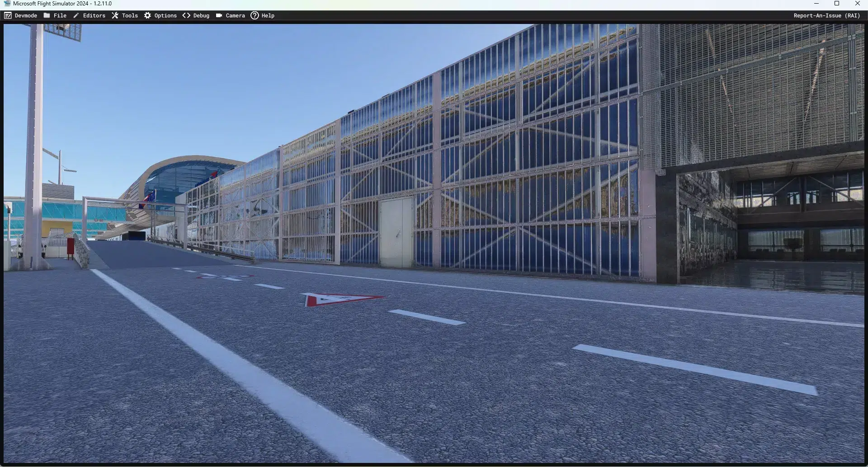Screen dimensions: 868x467
Task: Click the grey door on the building
Action: [396, 232]
